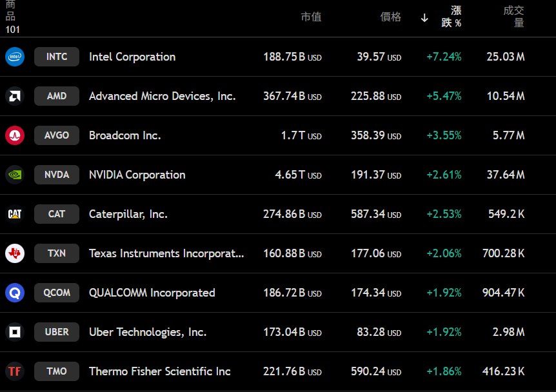Viewport: 556px width, 392px height.
Task: Open the INTC ticker symbol
Action: coord(57,57)
